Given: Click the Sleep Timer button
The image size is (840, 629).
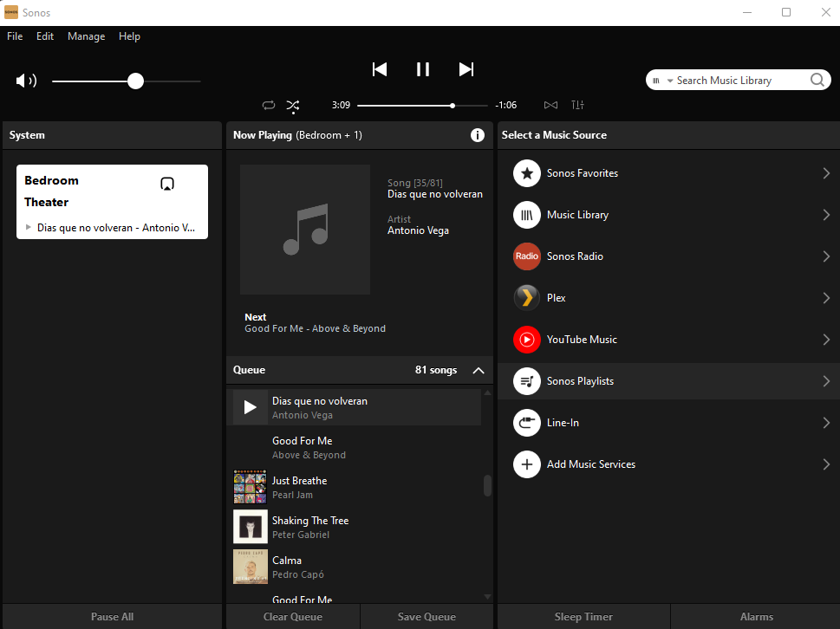Looking at the screenshot, I should click(x=583, y=617).
